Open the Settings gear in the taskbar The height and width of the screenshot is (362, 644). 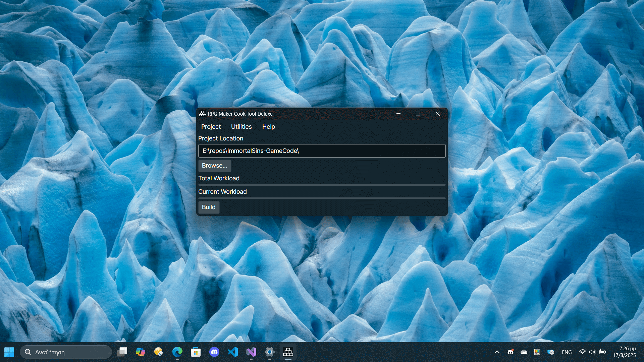tap(269, 352)
